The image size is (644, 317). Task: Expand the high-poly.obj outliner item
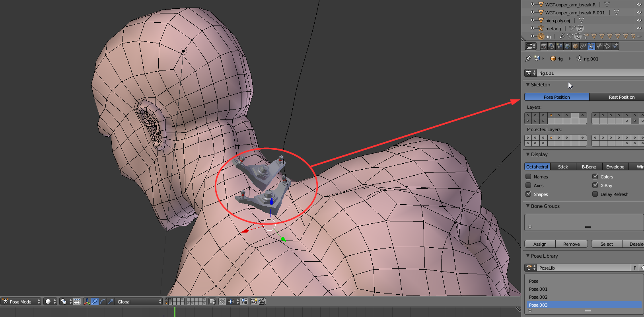click(532, 20)
